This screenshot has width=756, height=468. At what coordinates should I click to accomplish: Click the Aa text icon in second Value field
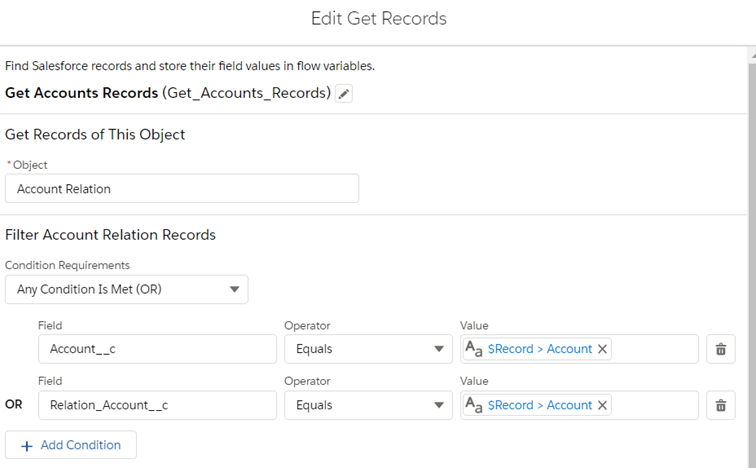click(x=474, y=405)
